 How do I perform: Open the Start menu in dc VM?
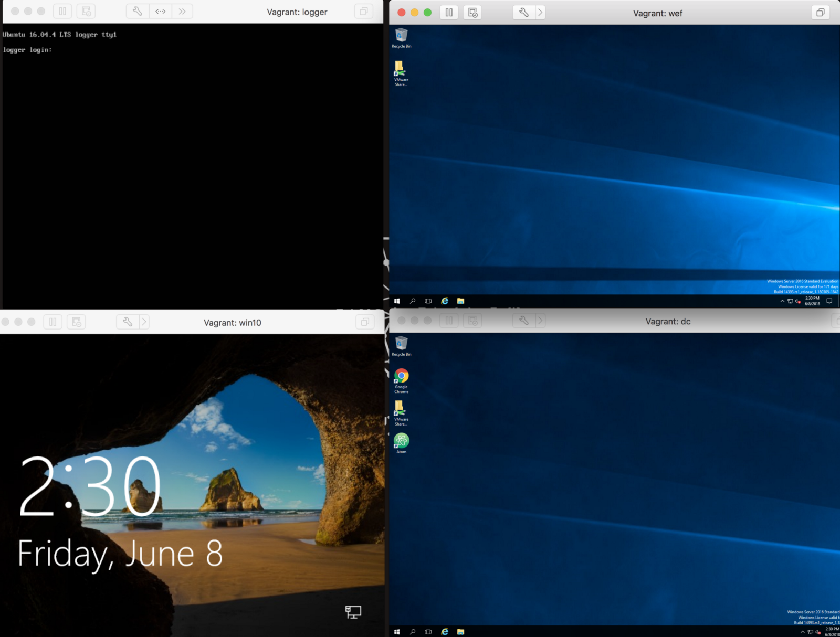click(x=397, y=632)
